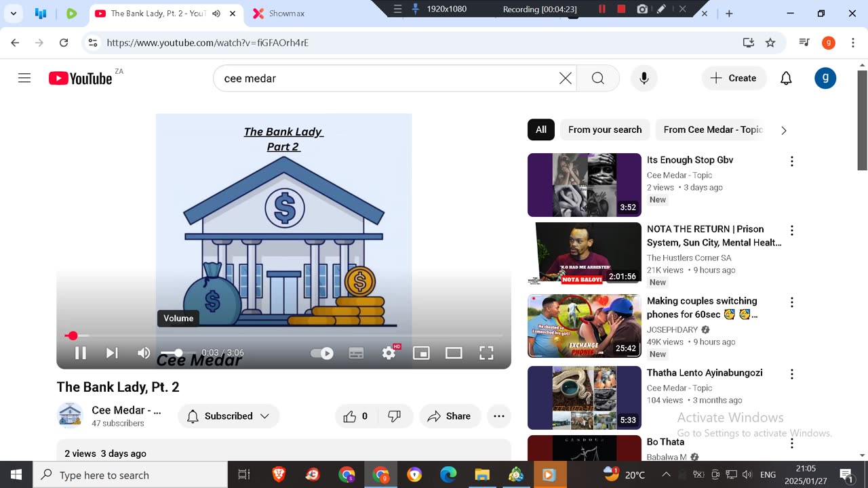The width and height of the screenshot is (868, 488).
Task: Clear the search box with the X
Action: (x=566, y=79)
